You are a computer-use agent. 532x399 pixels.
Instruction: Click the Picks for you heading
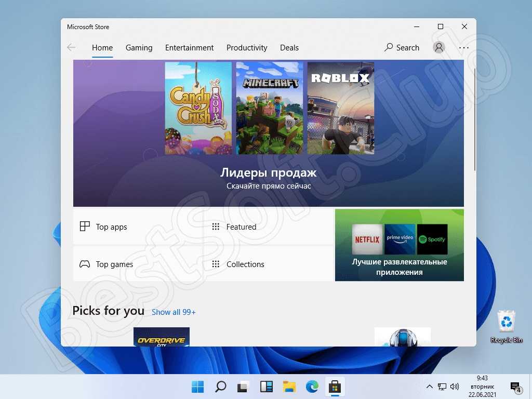click(108, 311)
